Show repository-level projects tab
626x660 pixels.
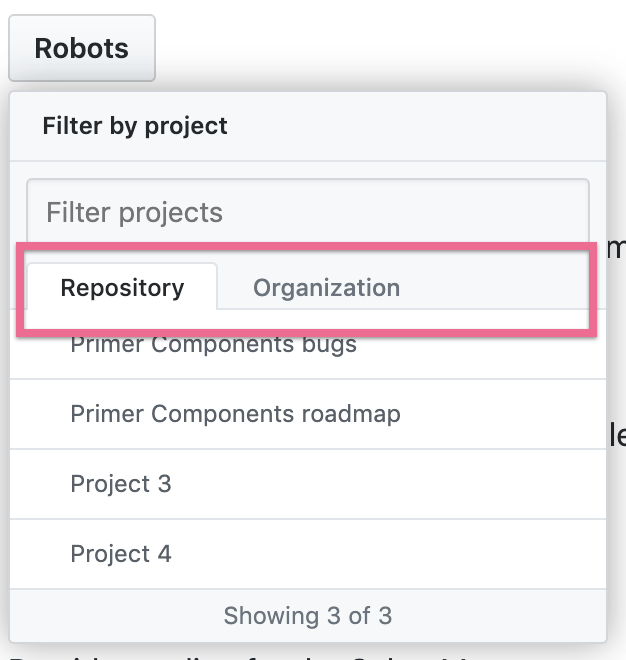click(122, 288)
